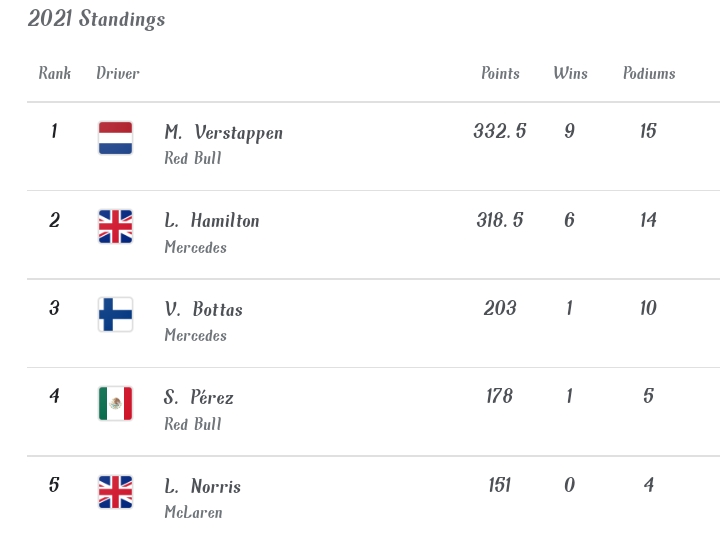The width and height of the screenshot is (720, 553).
Task: Click the UK flag beside Norris
Action: (x=115, y=492)
